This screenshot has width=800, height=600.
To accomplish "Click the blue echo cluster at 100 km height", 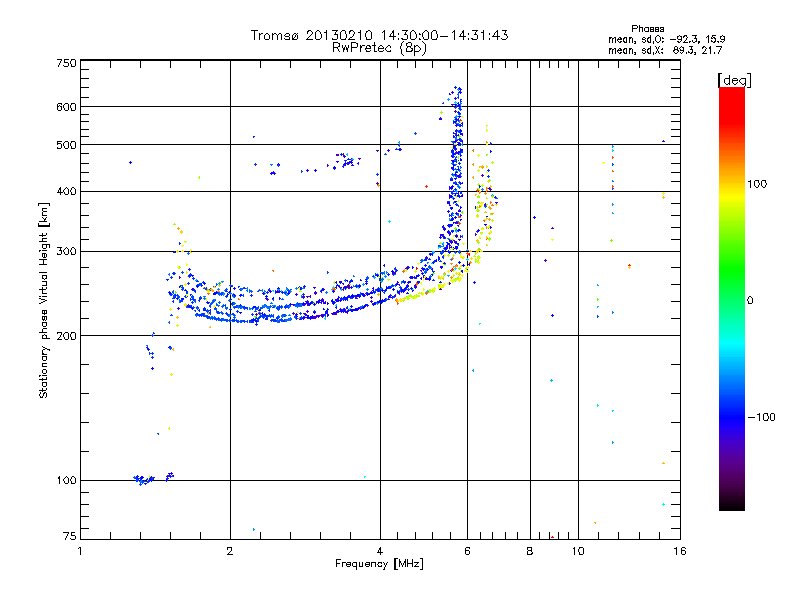I will point(144,480).
